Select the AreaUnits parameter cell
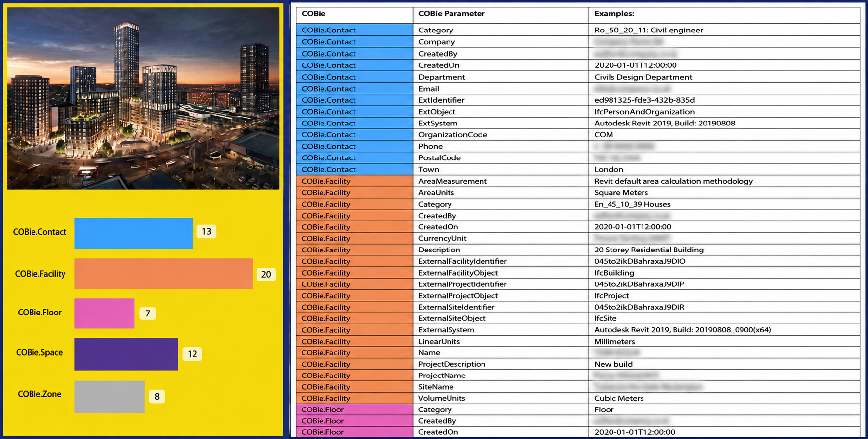 click(501, 192)
